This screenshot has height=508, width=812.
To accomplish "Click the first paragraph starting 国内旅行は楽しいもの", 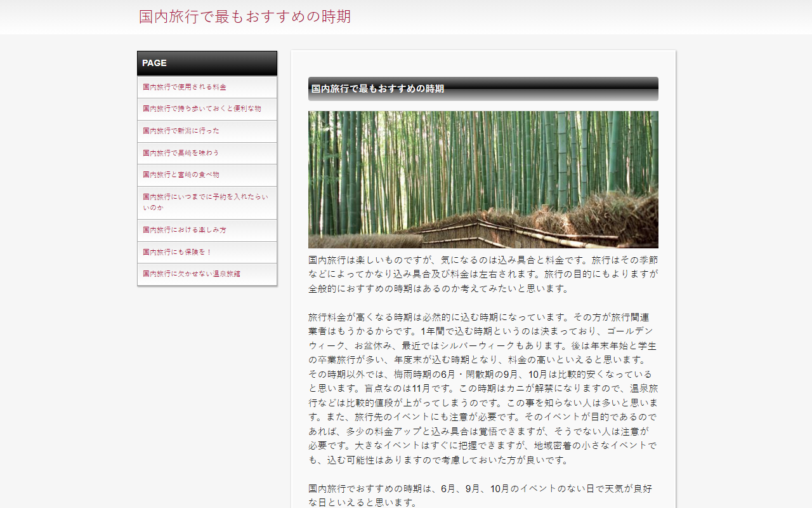I will tap(483, 274).
